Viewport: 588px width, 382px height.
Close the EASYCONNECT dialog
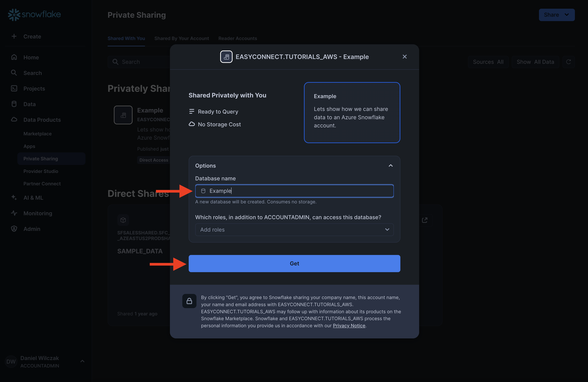404,57
